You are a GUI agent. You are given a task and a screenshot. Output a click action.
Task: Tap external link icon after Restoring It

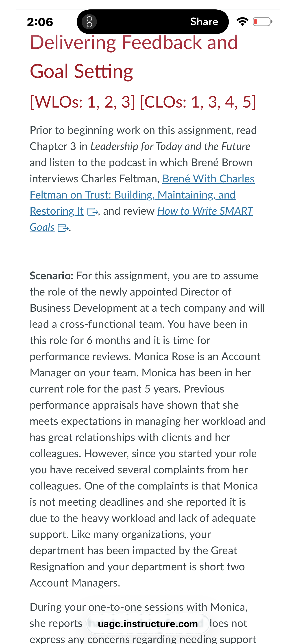point(92,212)
